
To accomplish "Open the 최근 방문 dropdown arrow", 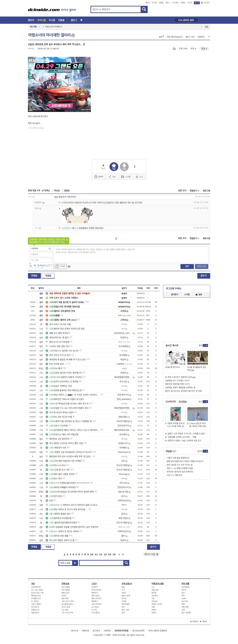I will pyautogui.click(x=39, y=27).
